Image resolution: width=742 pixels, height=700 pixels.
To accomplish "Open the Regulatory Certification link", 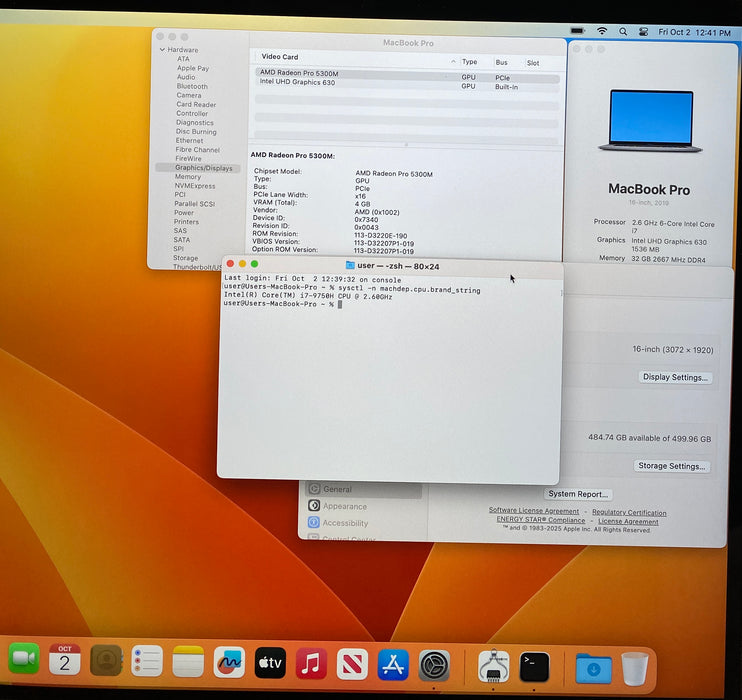I will pyautogui.click(x=629, y=512).
